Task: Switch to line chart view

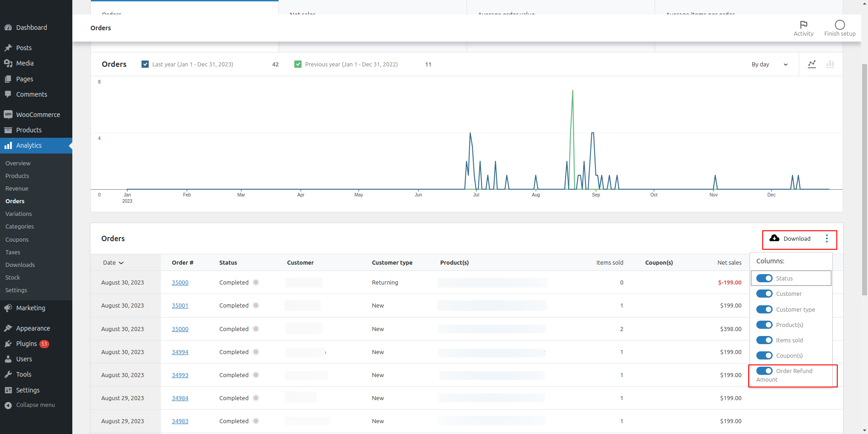Action: (x=812, y=64)
